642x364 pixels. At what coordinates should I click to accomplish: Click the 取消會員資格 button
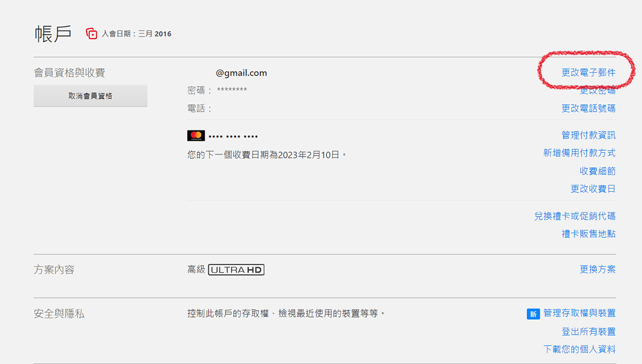coord(90,96)
